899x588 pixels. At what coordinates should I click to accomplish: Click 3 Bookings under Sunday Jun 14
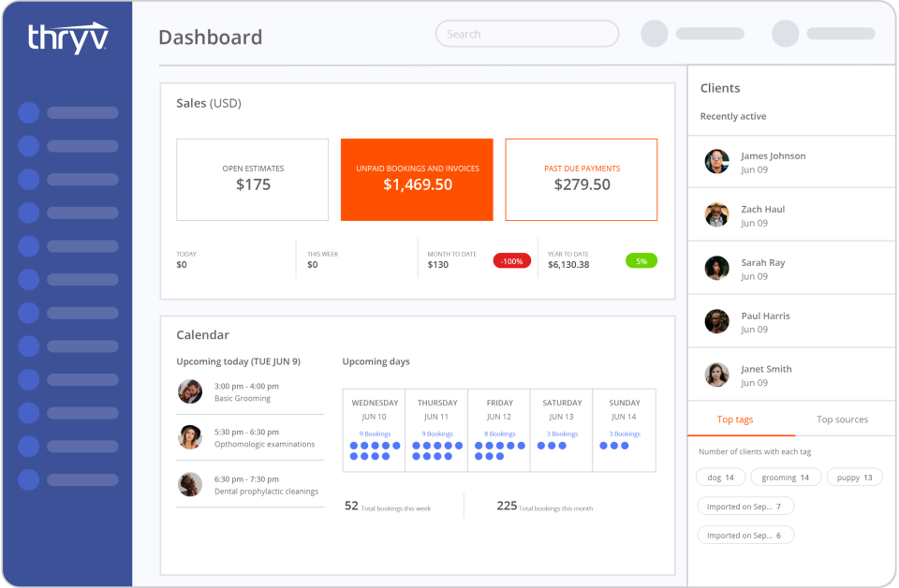tap(624, 433)
